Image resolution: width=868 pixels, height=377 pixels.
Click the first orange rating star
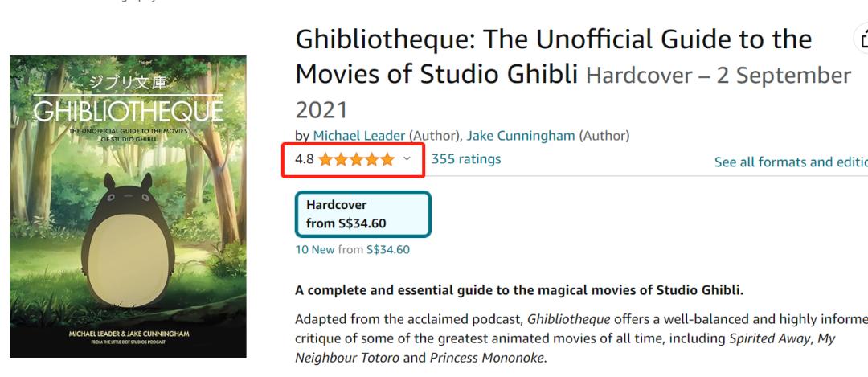click(x=325, y=159)
